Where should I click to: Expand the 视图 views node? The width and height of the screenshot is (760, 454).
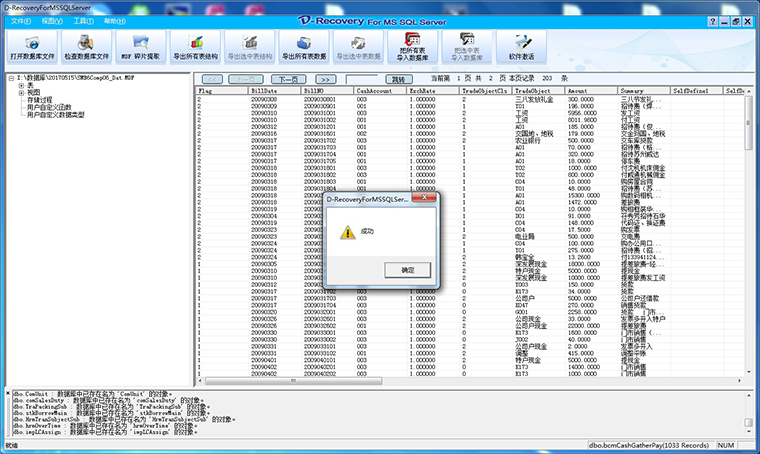(21, 93)
